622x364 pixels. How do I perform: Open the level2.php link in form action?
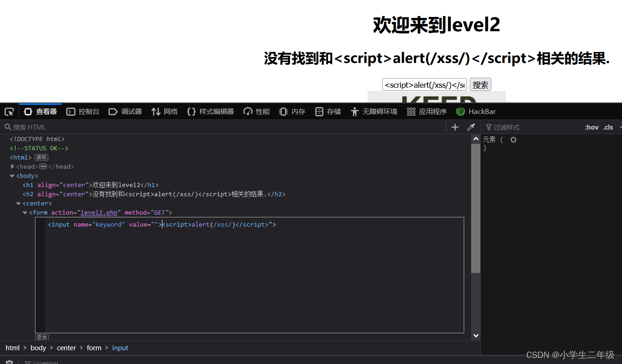click(x=99, y=212)
